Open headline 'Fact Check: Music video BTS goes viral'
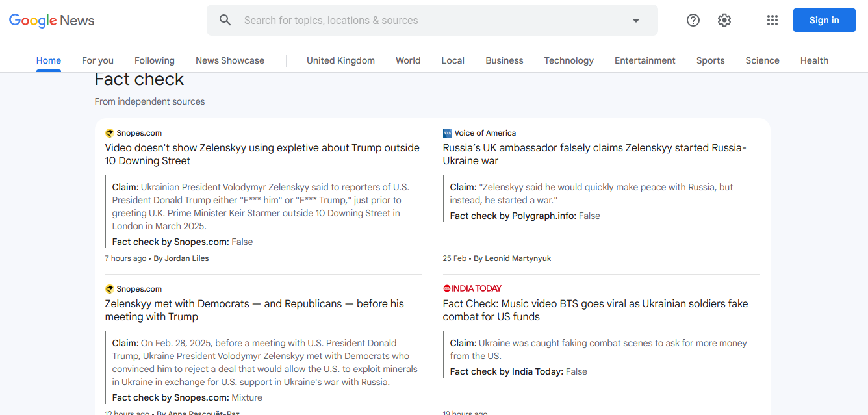Viewport: 868px width, 415px height. 595,310
